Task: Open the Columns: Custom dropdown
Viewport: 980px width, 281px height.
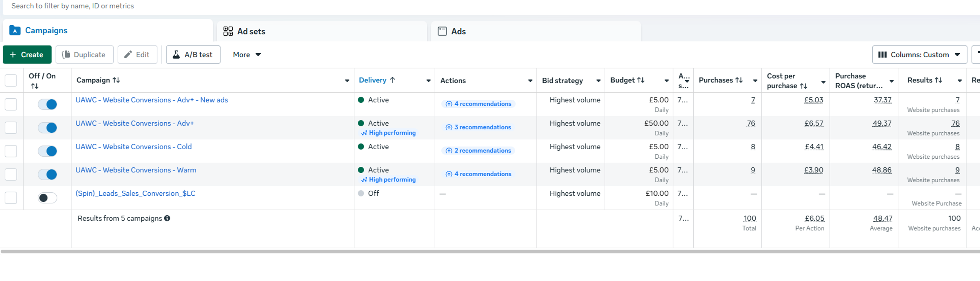Action: pyautogui.click(x=920, y=55)
